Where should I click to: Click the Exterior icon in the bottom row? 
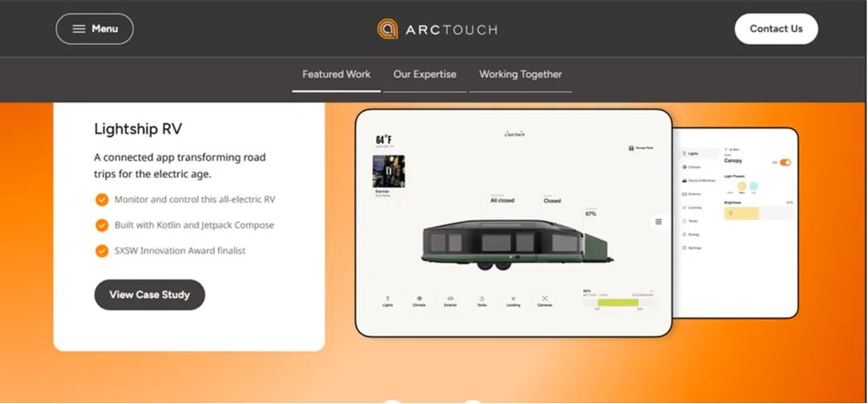pos(451,300)
